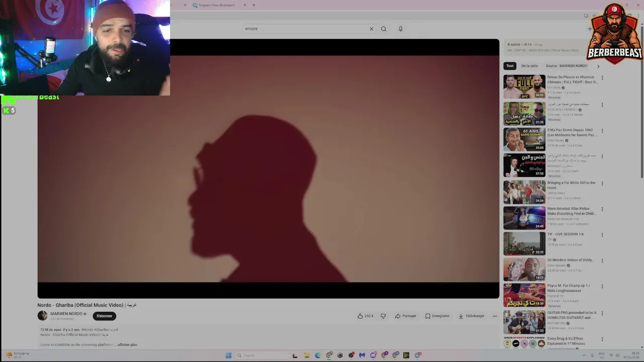Open Microsoft Edge from the taskbar
Image resolution: width=644 pixels, height=362 pixels.
click(x=318, y=355)
